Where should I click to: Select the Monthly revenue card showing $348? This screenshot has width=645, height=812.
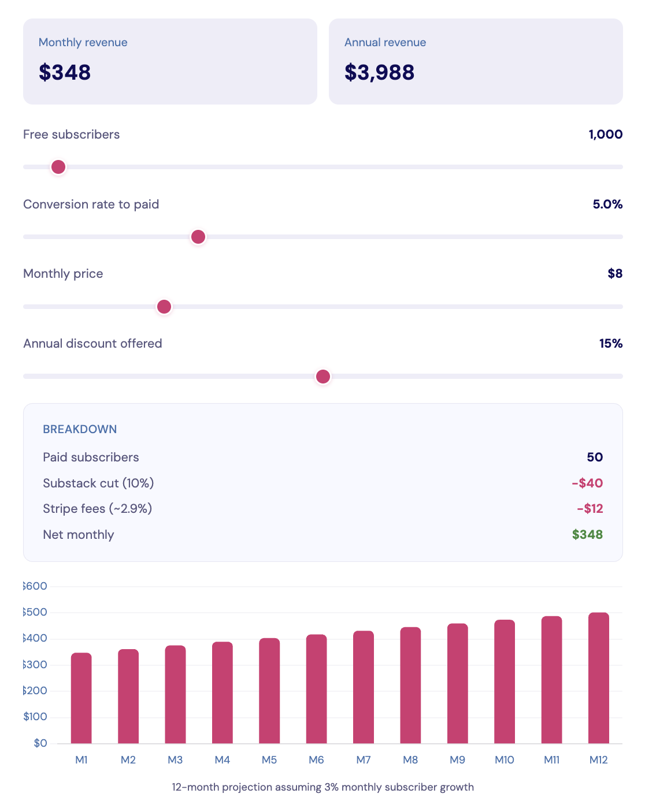tap(169, 61)
